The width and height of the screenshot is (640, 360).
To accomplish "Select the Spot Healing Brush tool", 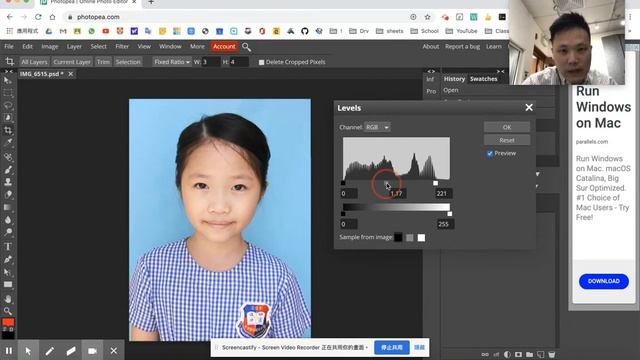I will [x=7, y=157].
